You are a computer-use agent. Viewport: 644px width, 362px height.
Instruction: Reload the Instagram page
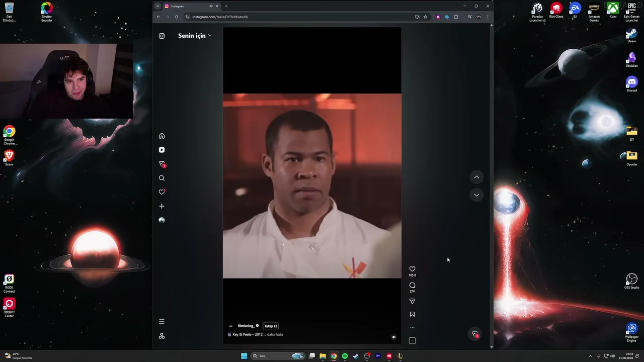coord(177,17)
